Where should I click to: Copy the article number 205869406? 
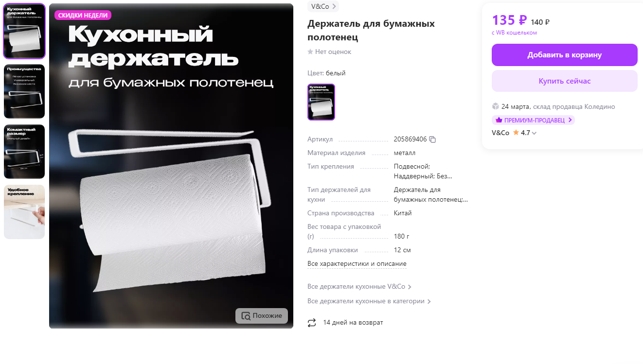(432, 139)
